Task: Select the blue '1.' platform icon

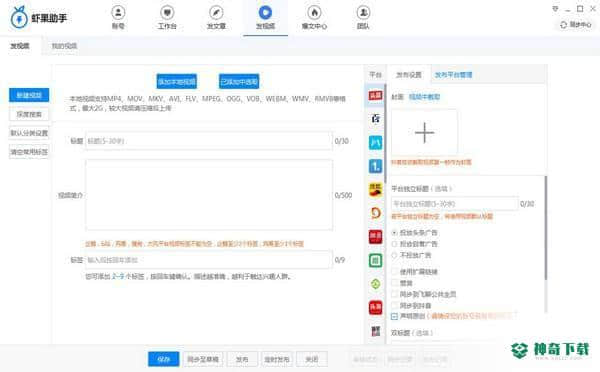Action: 375,166
